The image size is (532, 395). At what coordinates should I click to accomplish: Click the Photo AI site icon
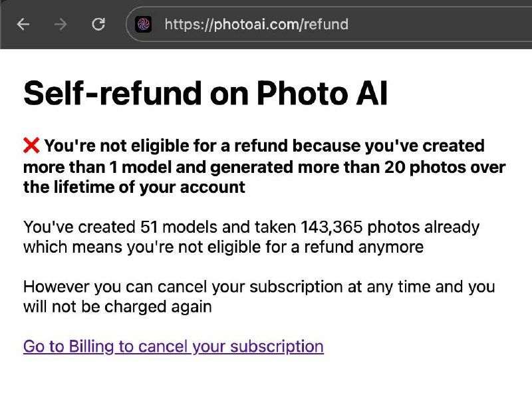pyautogui.click(x=144, y=25)
